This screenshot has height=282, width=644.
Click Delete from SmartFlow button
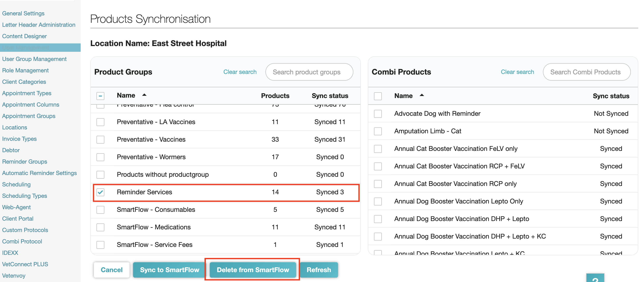click(x=253, y=270)
